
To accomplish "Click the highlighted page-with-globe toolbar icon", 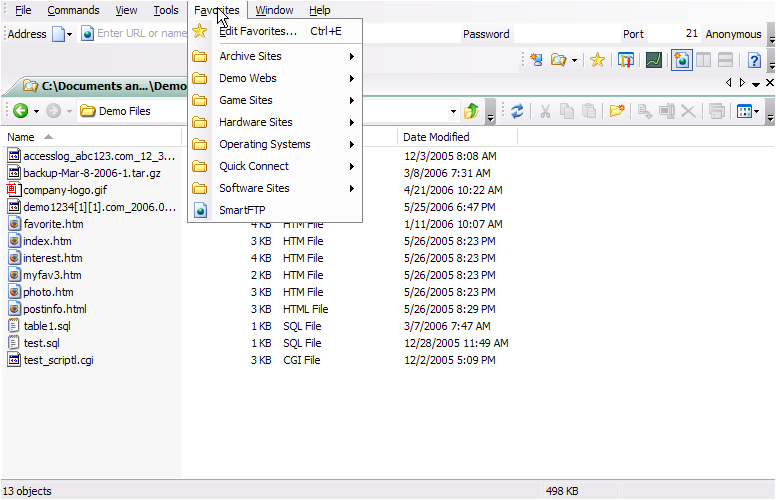I will 681,60.
